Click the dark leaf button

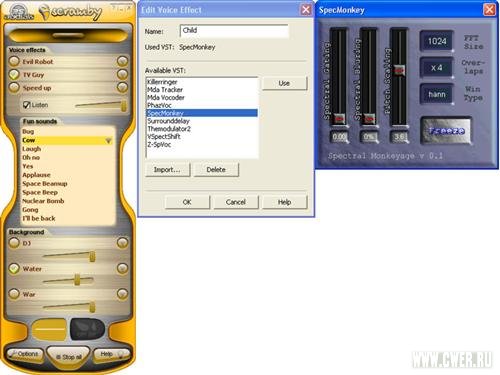point(87,329)
